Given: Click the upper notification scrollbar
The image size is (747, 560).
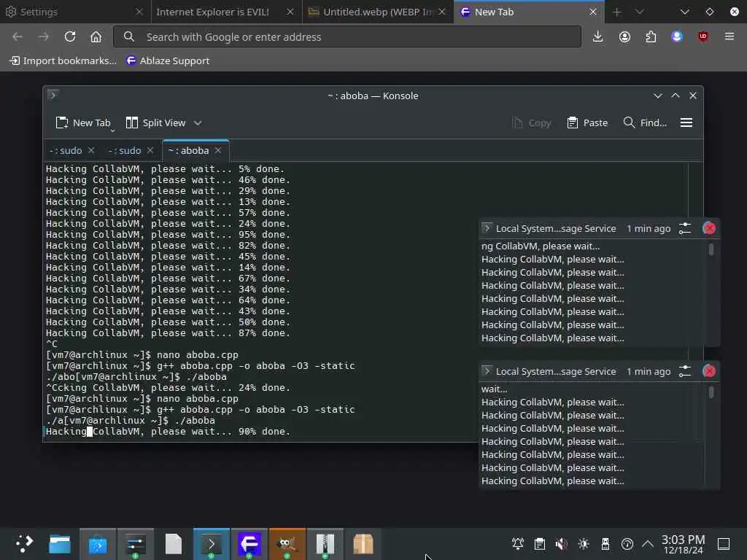Looking at the screenshot, I should point(711,249).
